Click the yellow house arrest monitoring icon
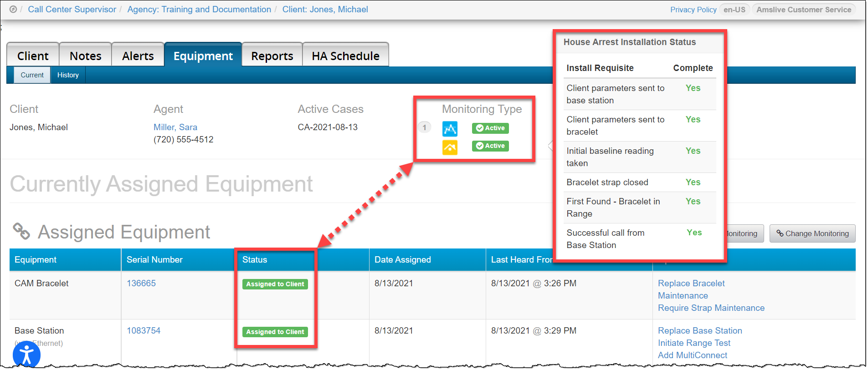The image size is (868, 370). tap(450, 147)
